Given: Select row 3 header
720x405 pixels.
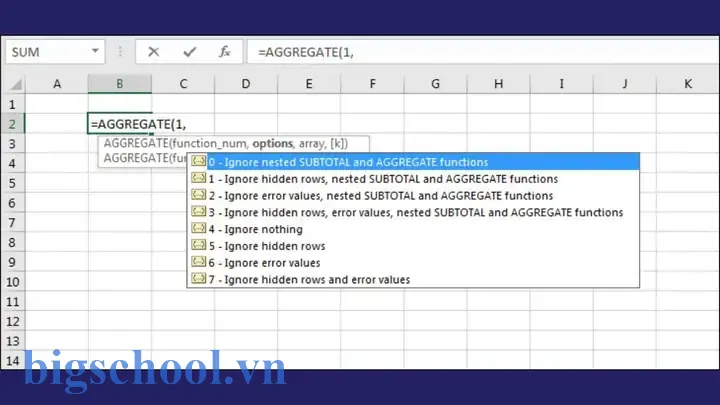Looking at the screenshot, I should pyautogui.click(x=13, y=144).
